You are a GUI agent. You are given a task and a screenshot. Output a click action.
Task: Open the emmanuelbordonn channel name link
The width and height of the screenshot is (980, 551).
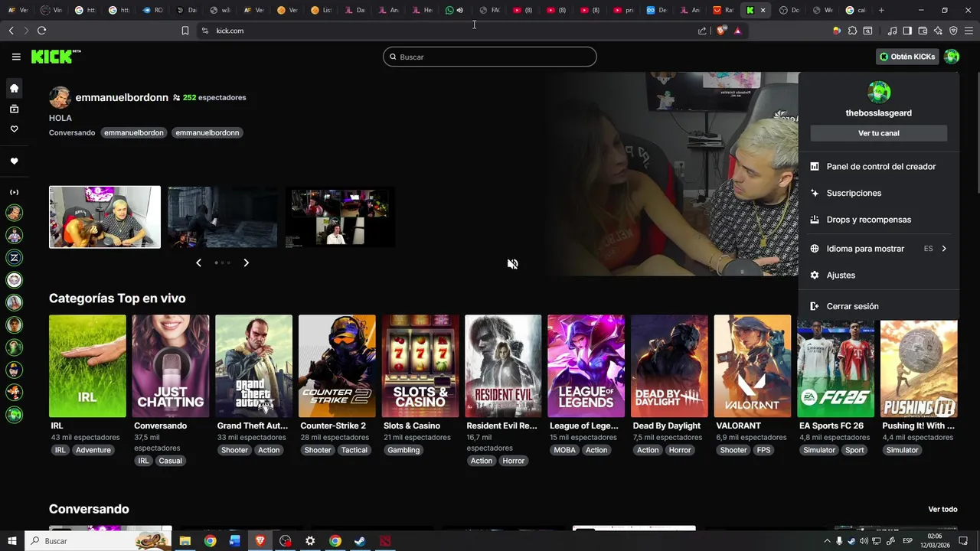click(x=122, y=98)
